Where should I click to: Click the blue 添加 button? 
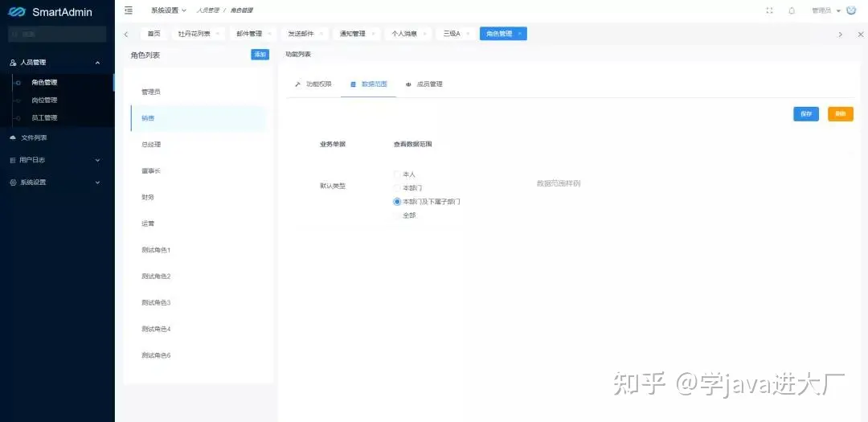point(260,55)
